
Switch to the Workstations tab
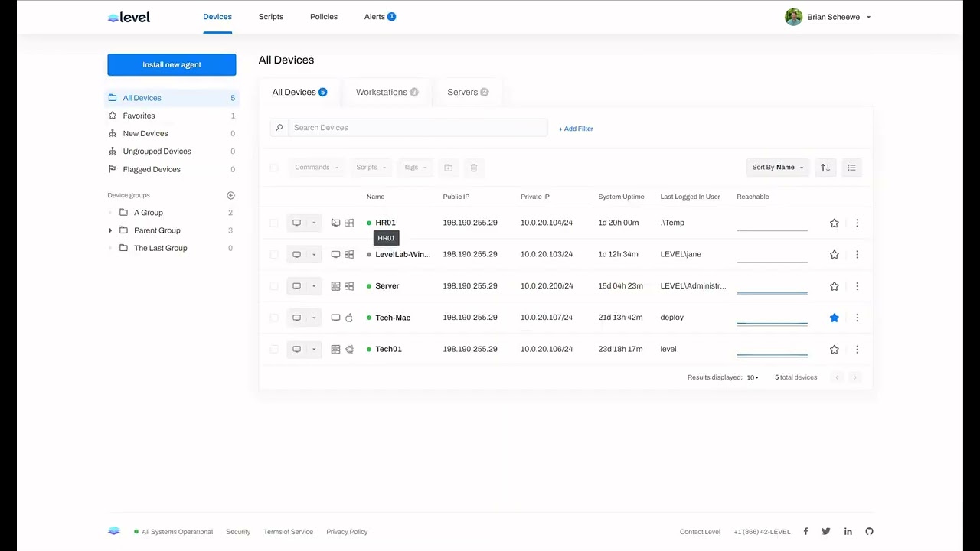tap(387, 92)
